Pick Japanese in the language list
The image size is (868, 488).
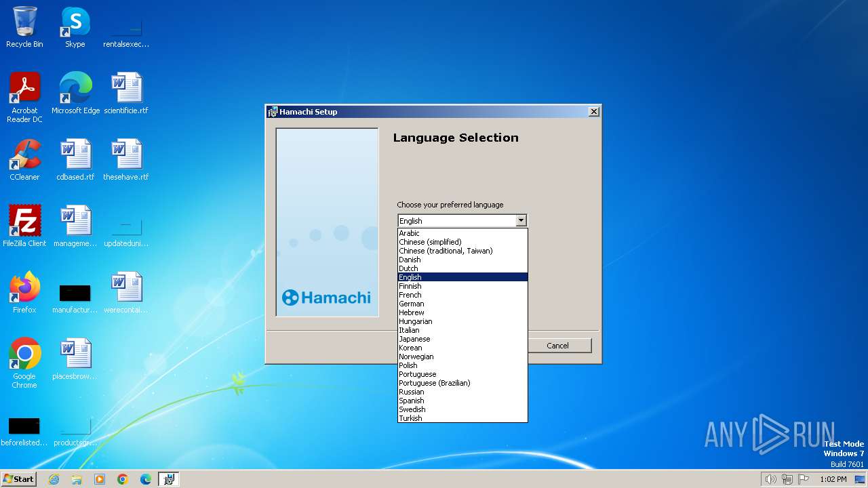pos(462,339)
